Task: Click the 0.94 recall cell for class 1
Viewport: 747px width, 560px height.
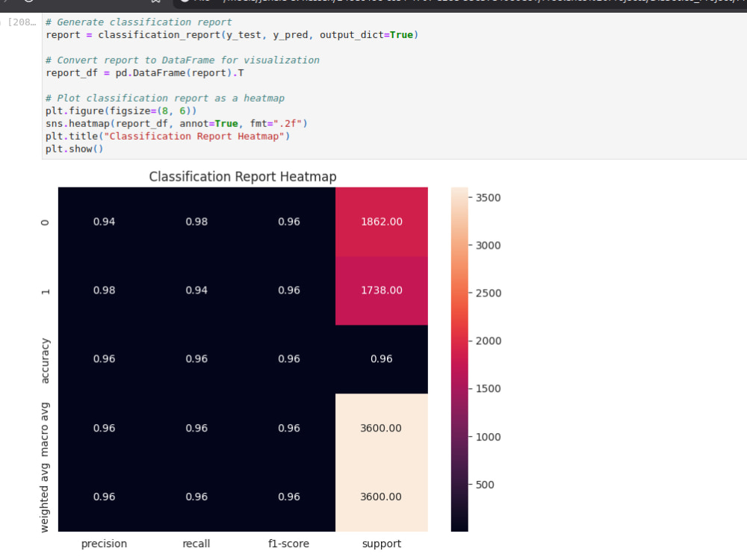Action: [x=196, y=290]
